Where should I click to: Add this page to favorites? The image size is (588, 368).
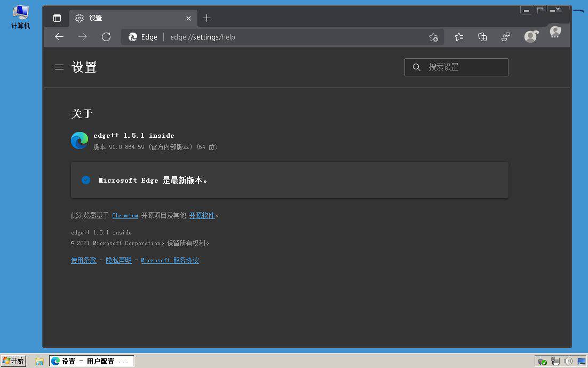pos(433,37)
